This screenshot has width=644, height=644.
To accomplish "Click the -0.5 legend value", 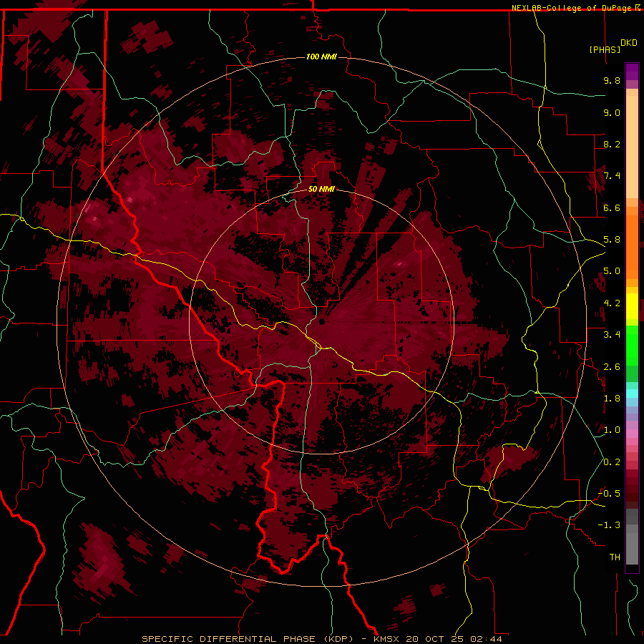I will (609, 494).
